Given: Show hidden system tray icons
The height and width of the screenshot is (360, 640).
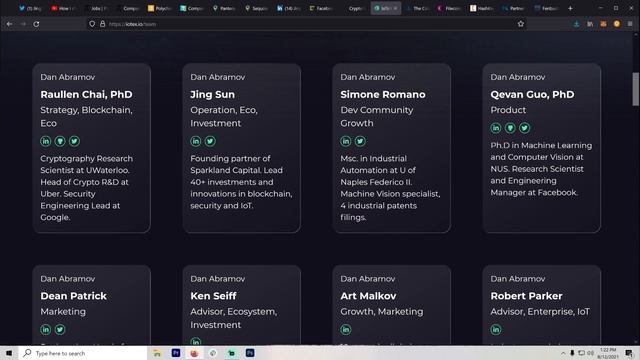Looking at the screenshot, I should click(x=563, y=353).
